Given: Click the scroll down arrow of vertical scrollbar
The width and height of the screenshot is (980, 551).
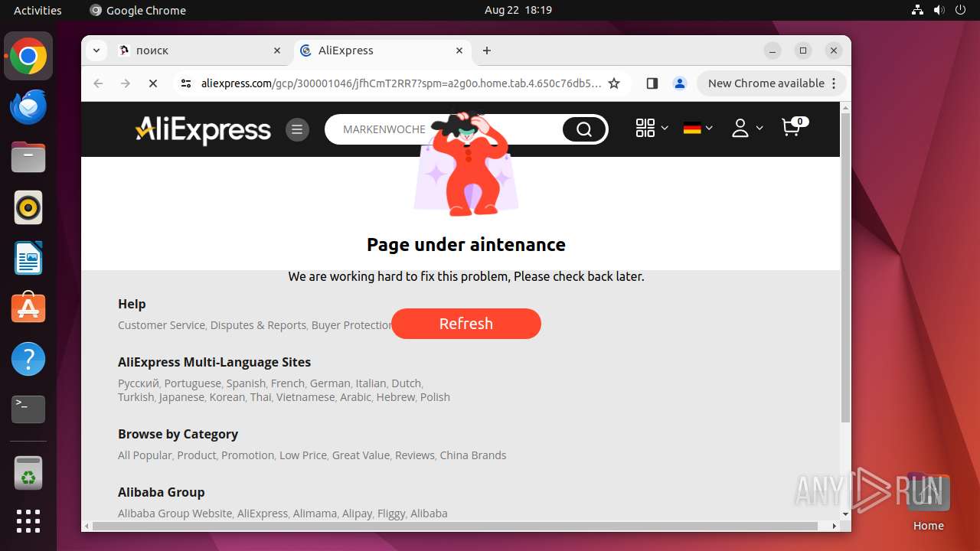Looking at the screenshot, I should (x=845, y=514).
